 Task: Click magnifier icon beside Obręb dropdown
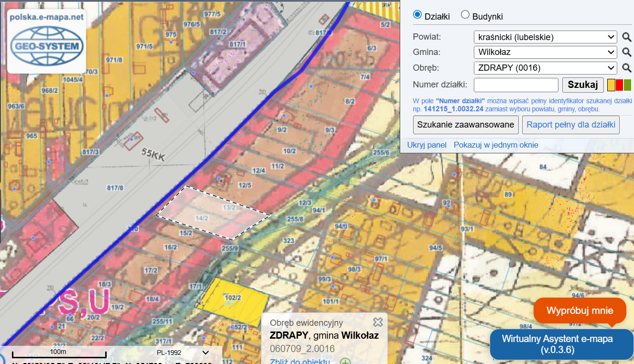click(x=626, y=68)
